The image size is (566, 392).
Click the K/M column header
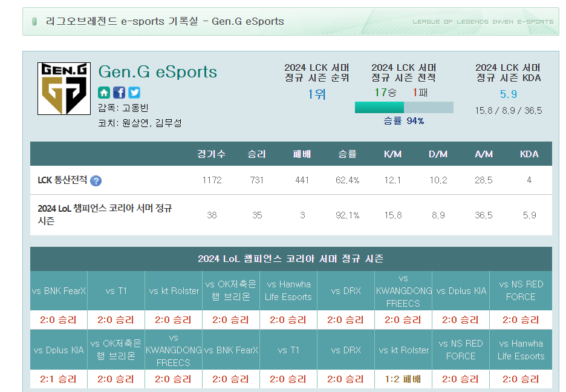[392, 154]
